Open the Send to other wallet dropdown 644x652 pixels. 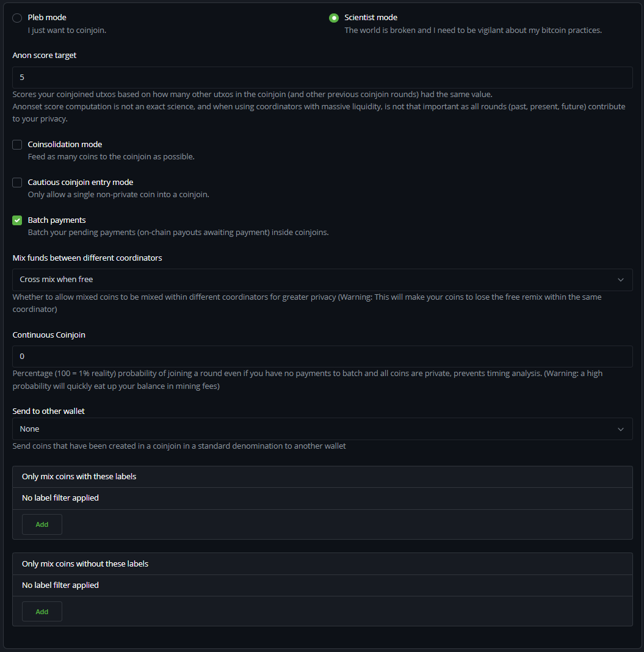coord(322,429)
